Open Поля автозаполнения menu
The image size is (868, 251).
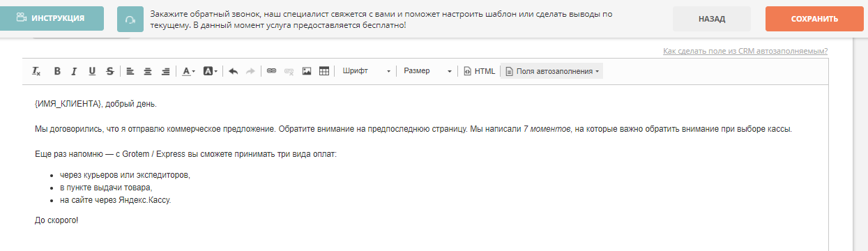551,71
